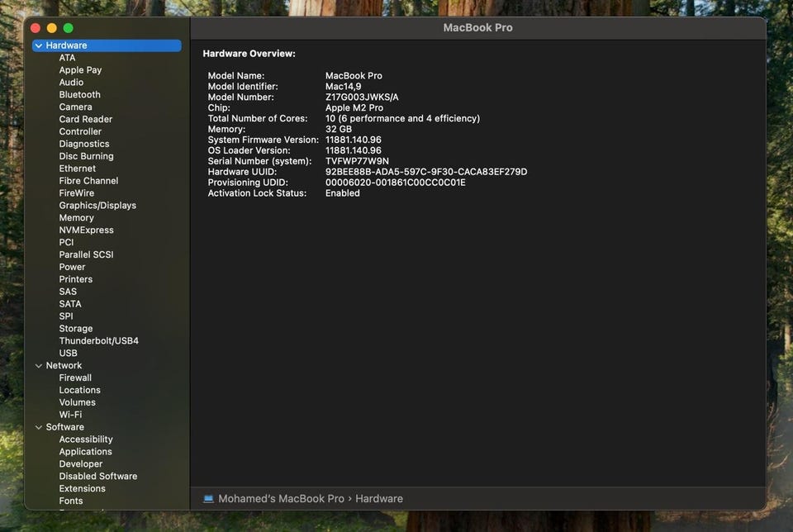This screenshot has width=793, height=532.
Task: Click Mohamed's MacBook Pro in path bar
Action: [281, 499]
